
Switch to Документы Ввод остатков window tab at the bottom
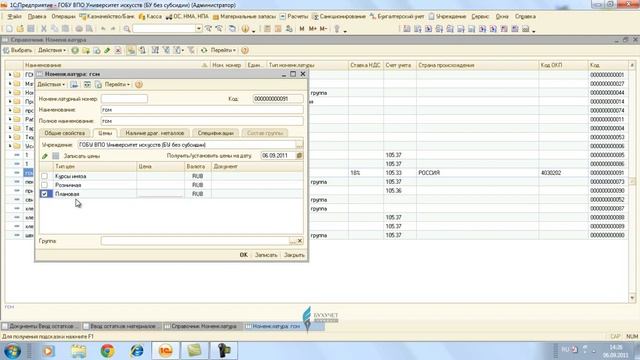41,327
